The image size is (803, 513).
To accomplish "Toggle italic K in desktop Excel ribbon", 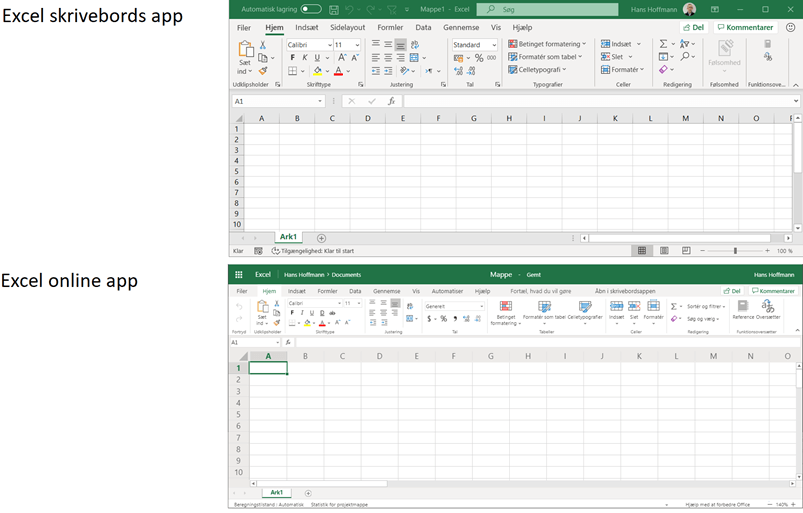I will (305, 58).
